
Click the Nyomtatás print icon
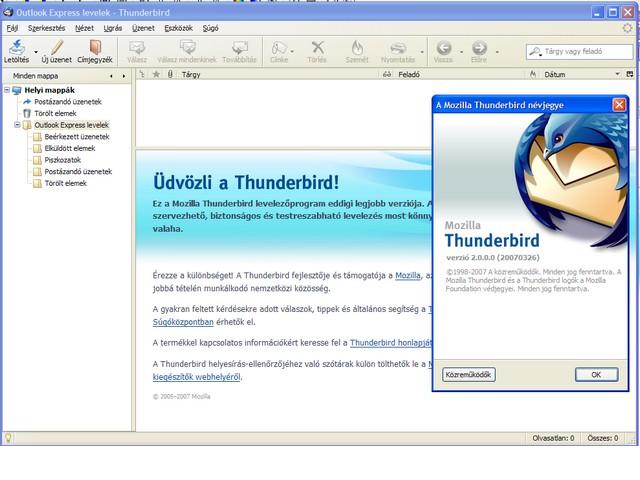398,48
